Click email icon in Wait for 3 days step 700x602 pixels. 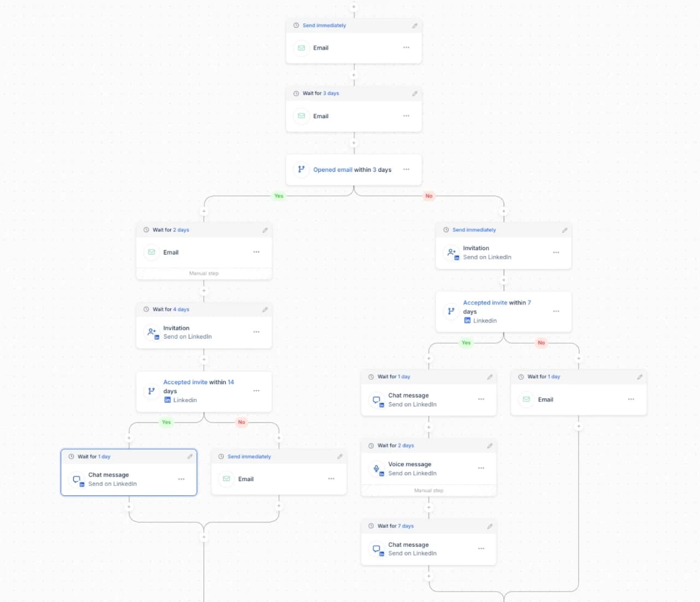click(301, 116)
